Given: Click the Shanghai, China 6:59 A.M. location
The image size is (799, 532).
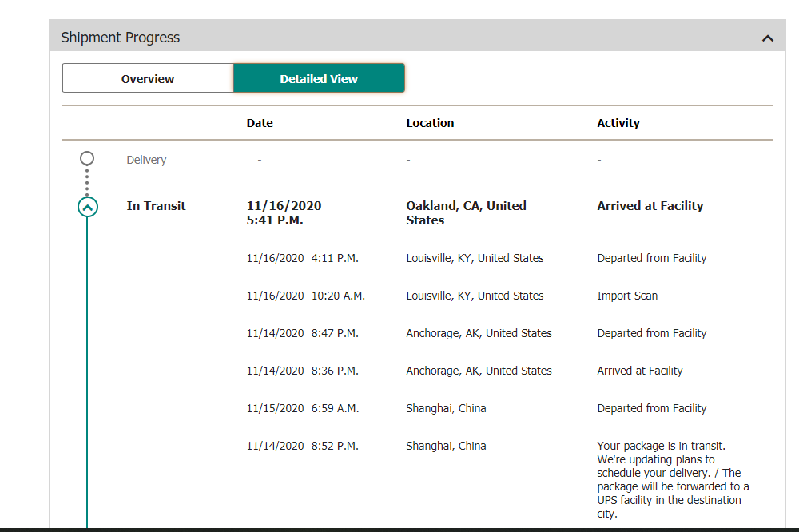Looking at the screenshot, I should 446,408.
